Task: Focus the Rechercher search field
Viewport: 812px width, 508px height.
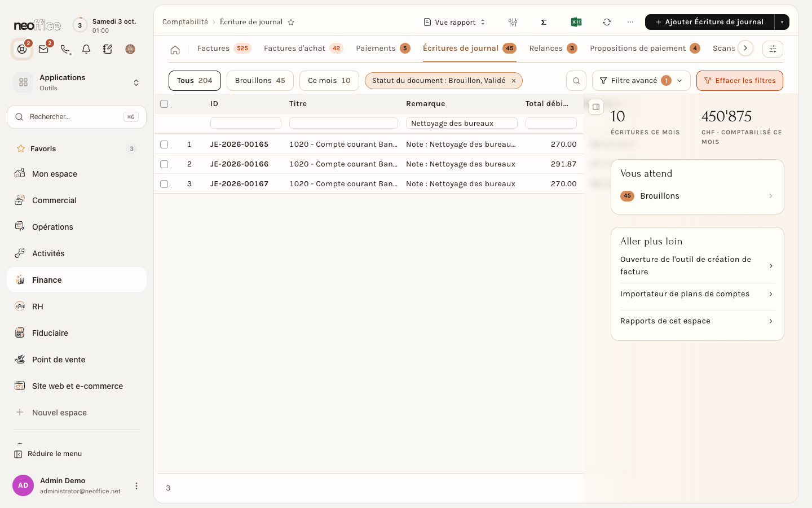Action: pyautogui.click(x=77, y=117)
